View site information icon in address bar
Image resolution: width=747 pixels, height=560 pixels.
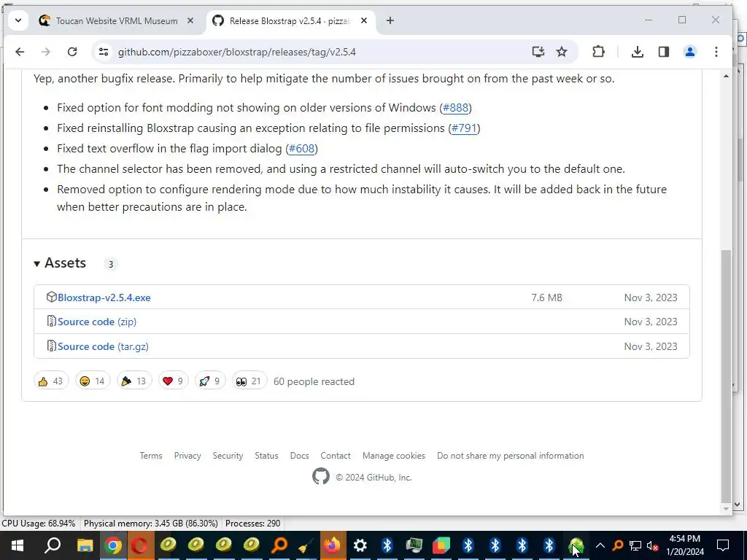pyautogui.click(x=104, y=52)
